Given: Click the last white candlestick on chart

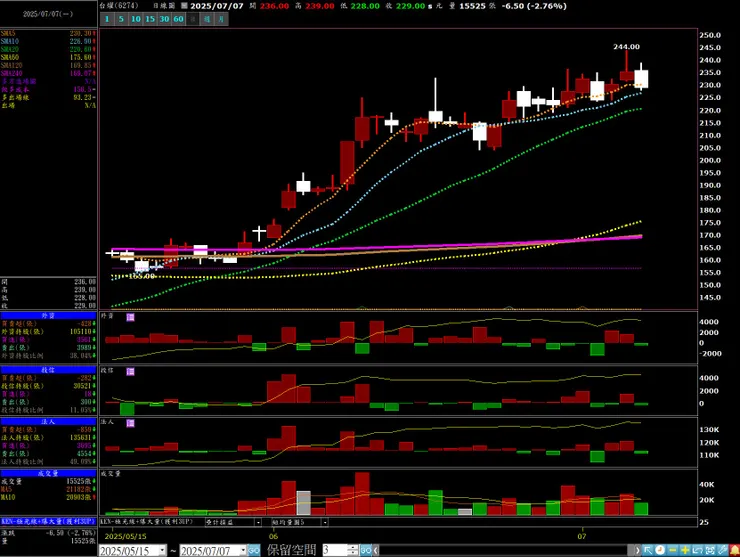Looking at the screenshot, I should coord(641,78).
